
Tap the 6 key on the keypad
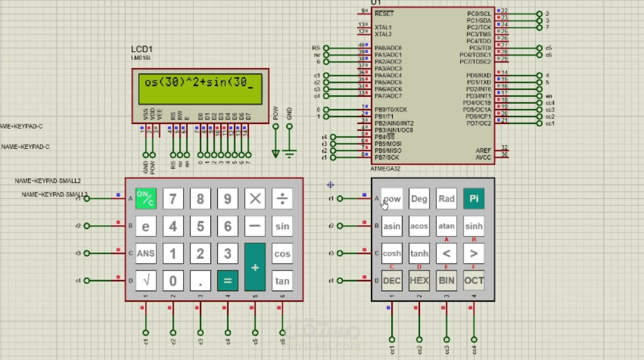(227, 226)
